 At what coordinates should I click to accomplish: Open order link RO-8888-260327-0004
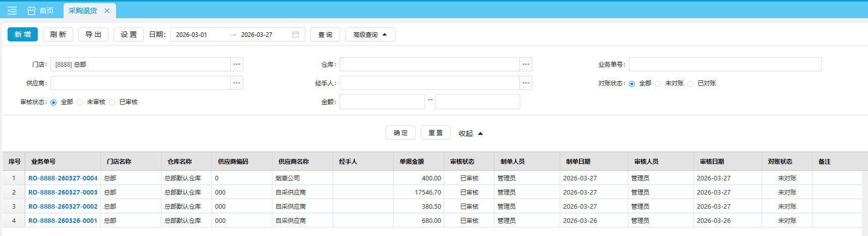63,178
